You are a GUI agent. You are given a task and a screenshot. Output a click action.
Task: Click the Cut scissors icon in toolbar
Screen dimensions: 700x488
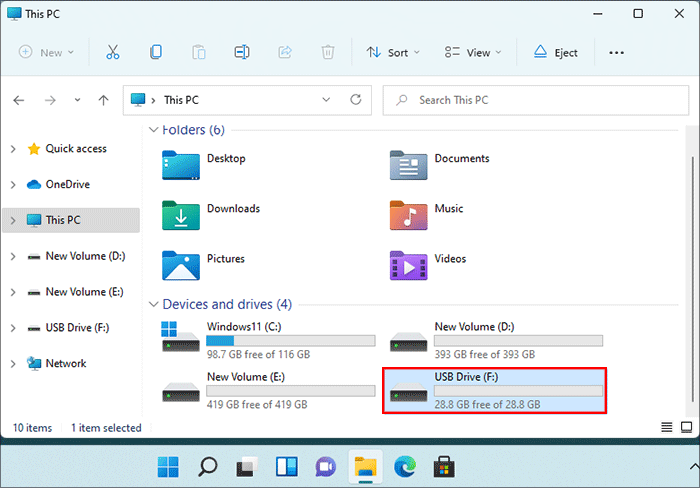pyautogui.click(x=112, y=52)
